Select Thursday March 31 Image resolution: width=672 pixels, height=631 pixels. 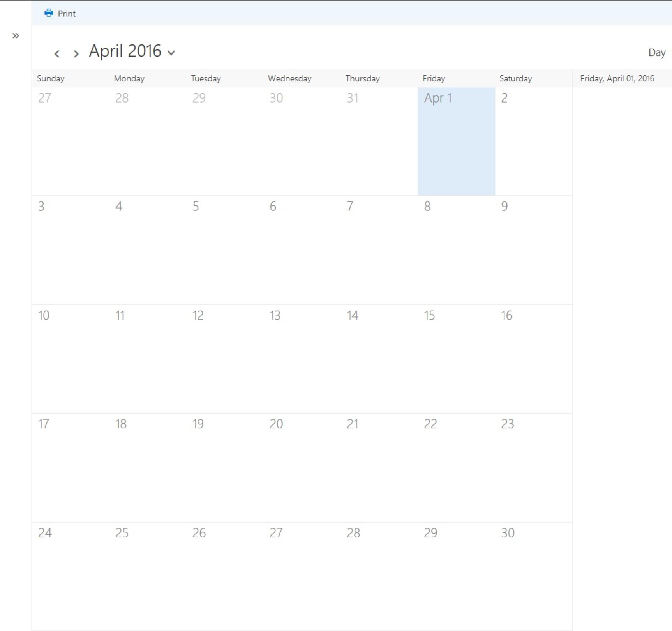(x=379, y=141)
